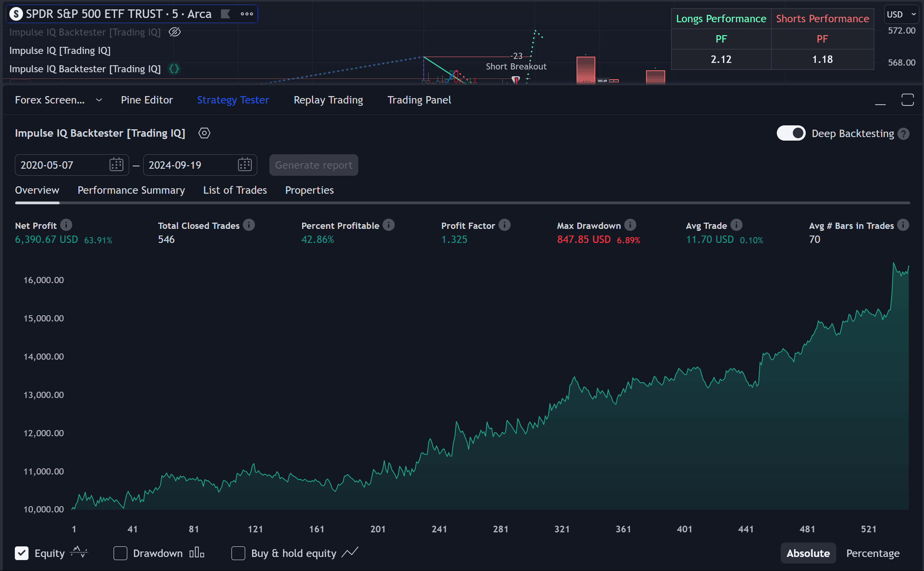The width and height of the screenshot is (924, 571).
Task: Click Impulse IQ Backtester strategy title
Action: [100, 133]
